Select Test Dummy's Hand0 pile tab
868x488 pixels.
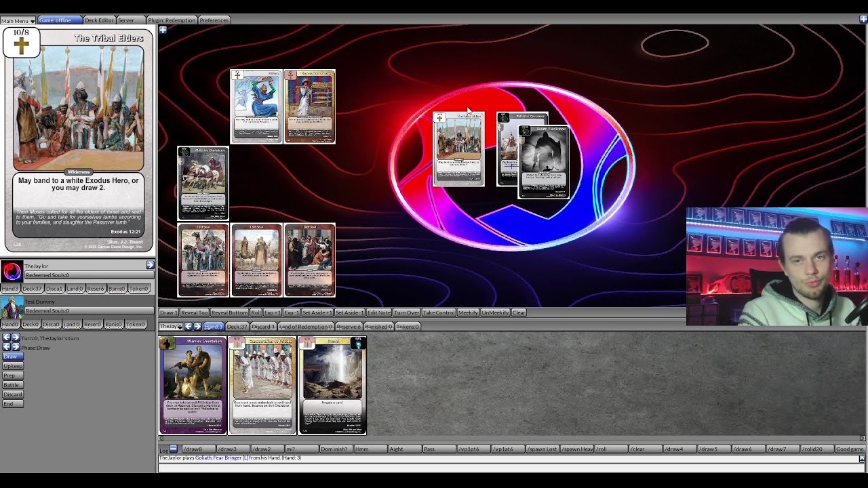coord(10,324)
